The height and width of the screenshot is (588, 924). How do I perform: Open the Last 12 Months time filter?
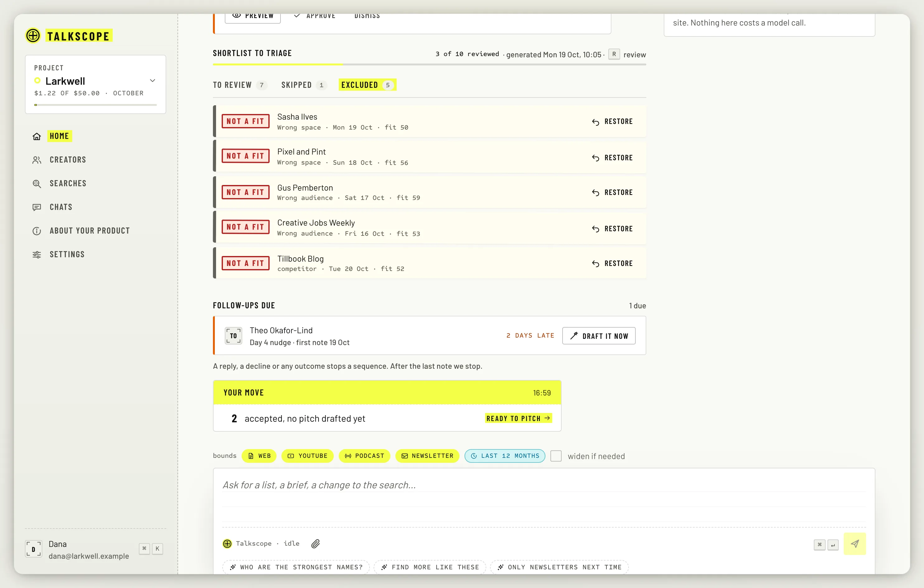click(505, 456)
